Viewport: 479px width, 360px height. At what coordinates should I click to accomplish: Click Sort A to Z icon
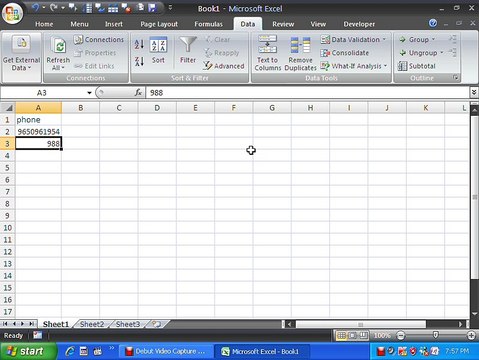139,44
